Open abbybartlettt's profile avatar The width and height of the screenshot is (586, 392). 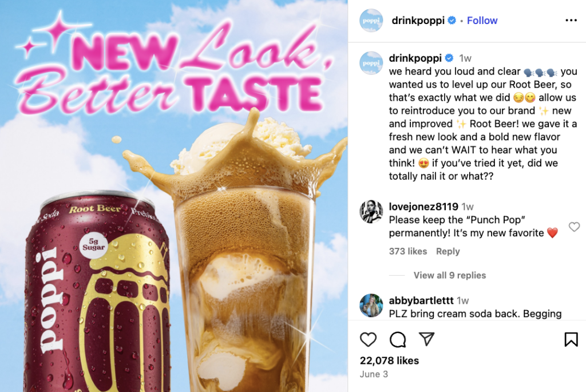[371, 306]
